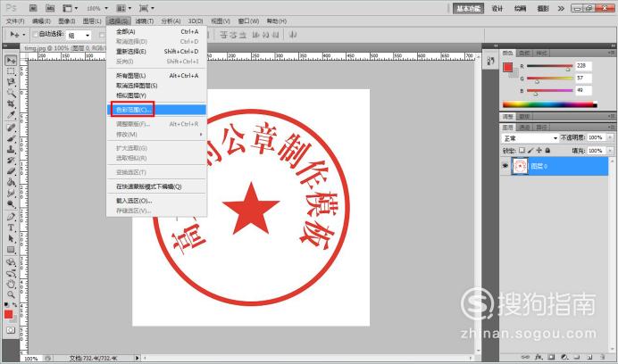This screenshot has height=364, width=618.
Task: Switch to the 基本功能 workspace
Action: click(x=468, y=8)
